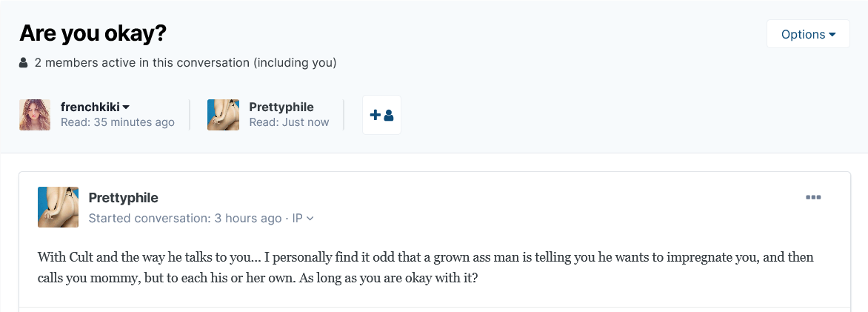The height and width of the screenshot is (312, 868).
Task: Click the "3 hours ago" timestamp
Action: [248, 219]
